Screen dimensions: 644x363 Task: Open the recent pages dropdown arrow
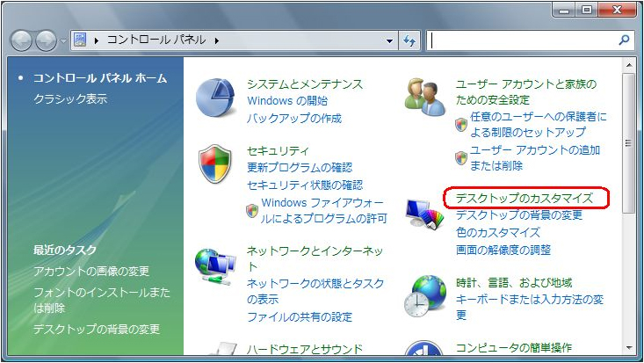[x=63, y=41]
